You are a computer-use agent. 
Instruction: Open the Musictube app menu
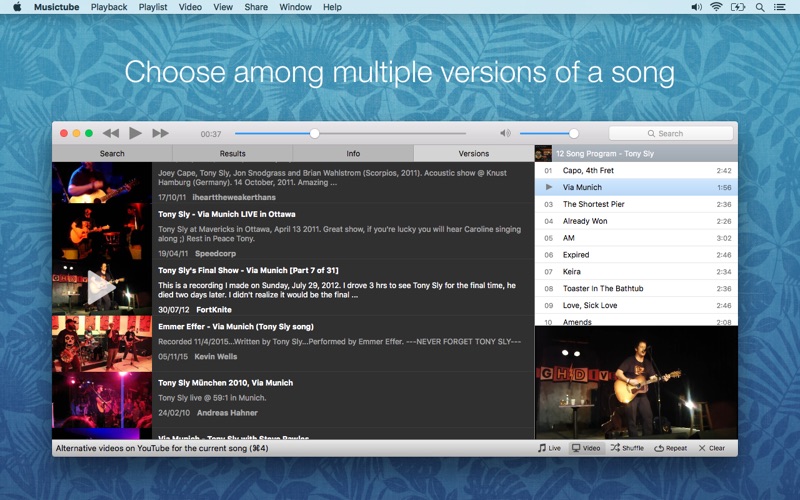57,7
